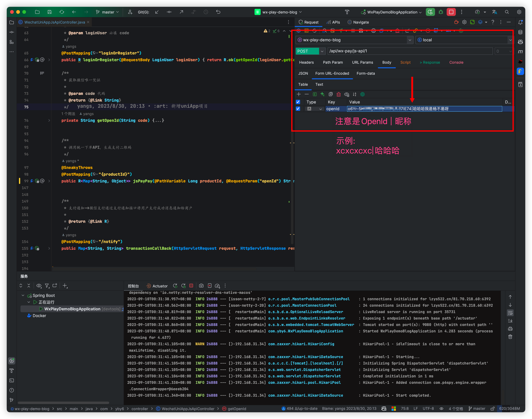Click the Debug bug icon in toolbar

click(441, 12)
